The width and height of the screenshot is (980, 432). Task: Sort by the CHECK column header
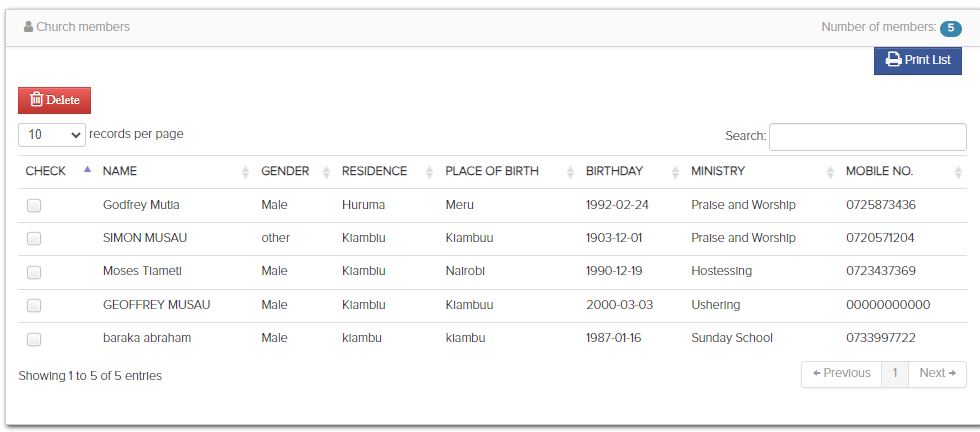click(46, 171)
